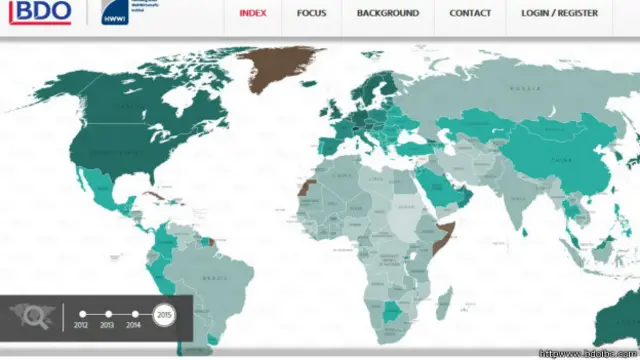640x360 pixels.
Task: Open the BACKGROUND menu item
Action: 388,13
